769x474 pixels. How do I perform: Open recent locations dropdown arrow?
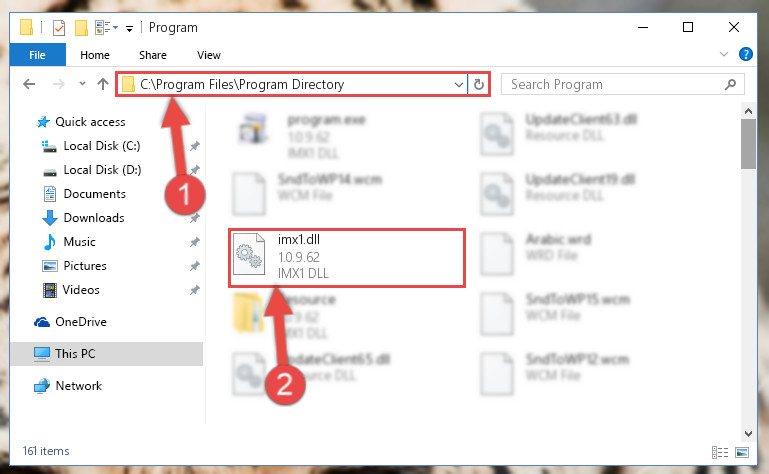pos(82,84)
